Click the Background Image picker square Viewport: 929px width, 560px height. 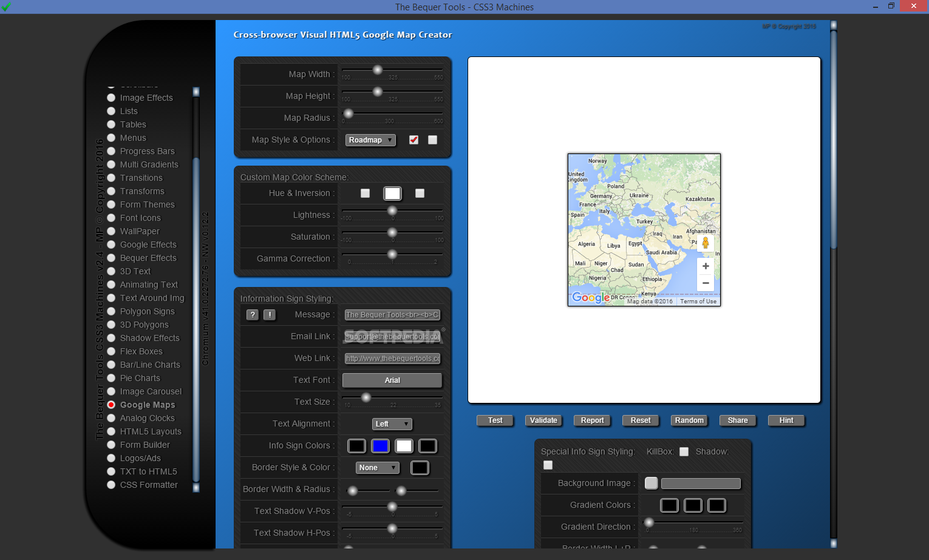[651, 483]
